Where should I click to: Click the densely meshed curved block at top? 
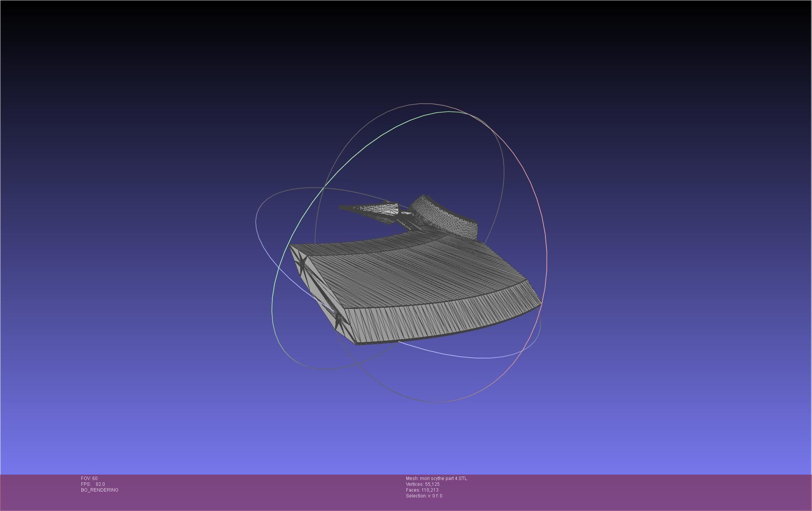click(x=446, y=219)
